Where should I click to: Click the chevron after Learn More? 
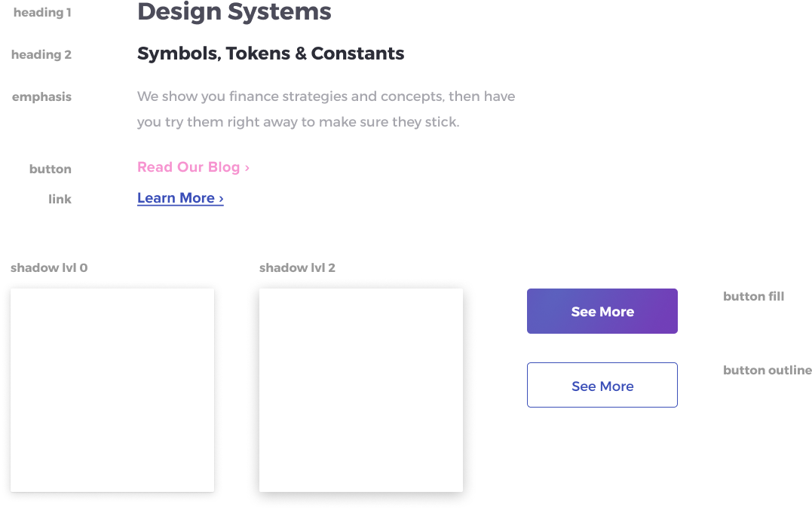coord(221,199)
